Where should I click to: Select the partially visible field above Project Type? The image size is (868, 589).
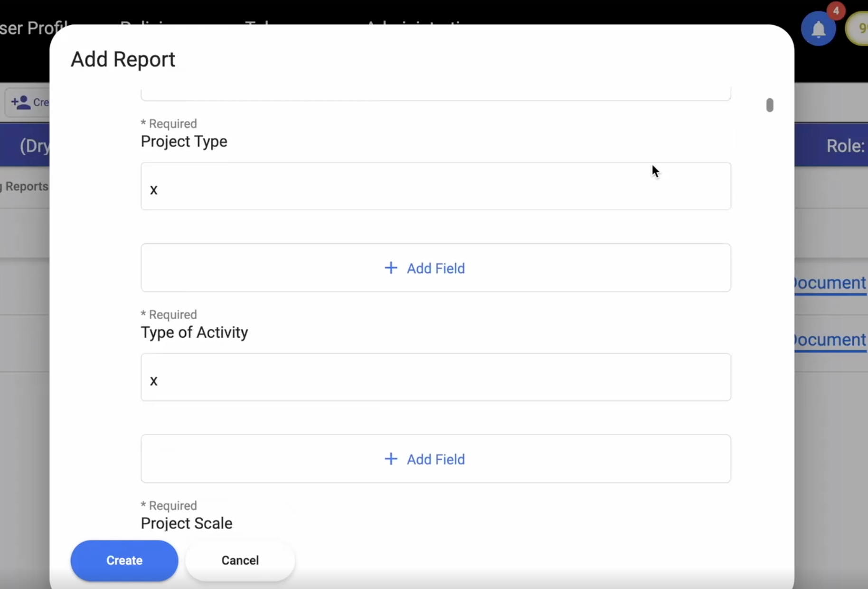pos(435,94)
